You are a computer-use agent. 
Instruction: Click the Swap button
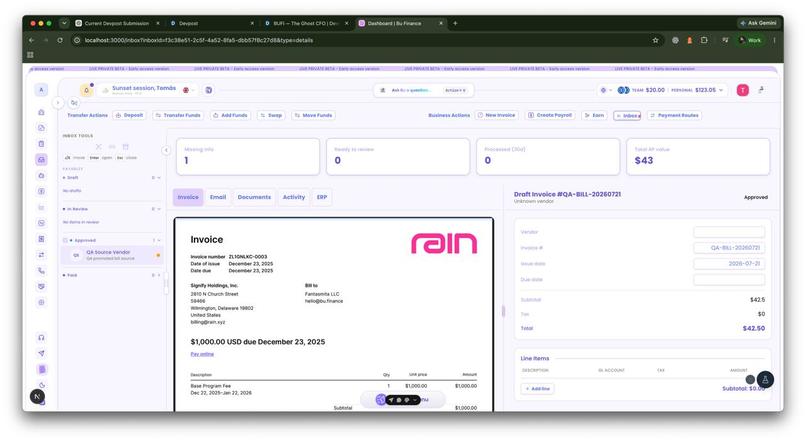271,116
